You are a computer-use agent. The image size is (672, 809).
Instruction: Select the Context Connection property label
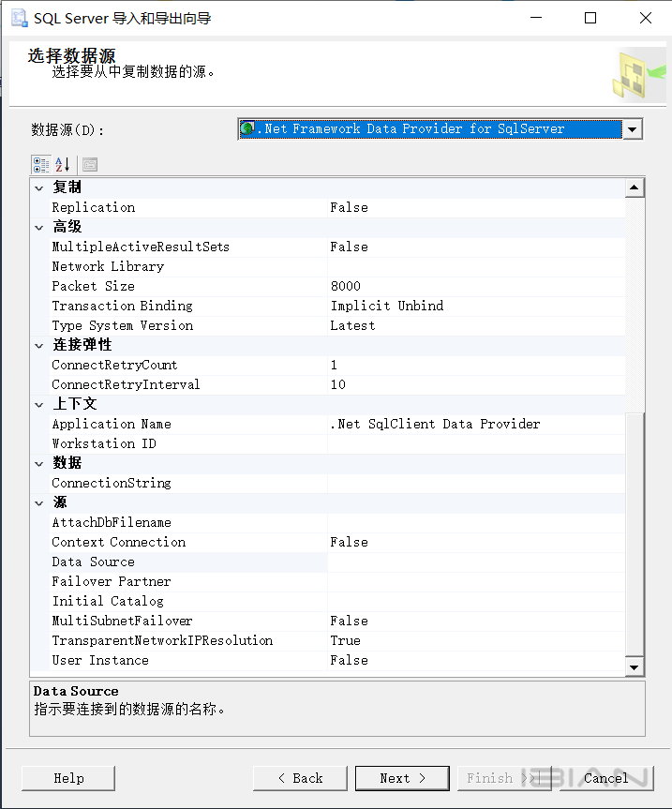pyautogui.click(x=119, y=542)
